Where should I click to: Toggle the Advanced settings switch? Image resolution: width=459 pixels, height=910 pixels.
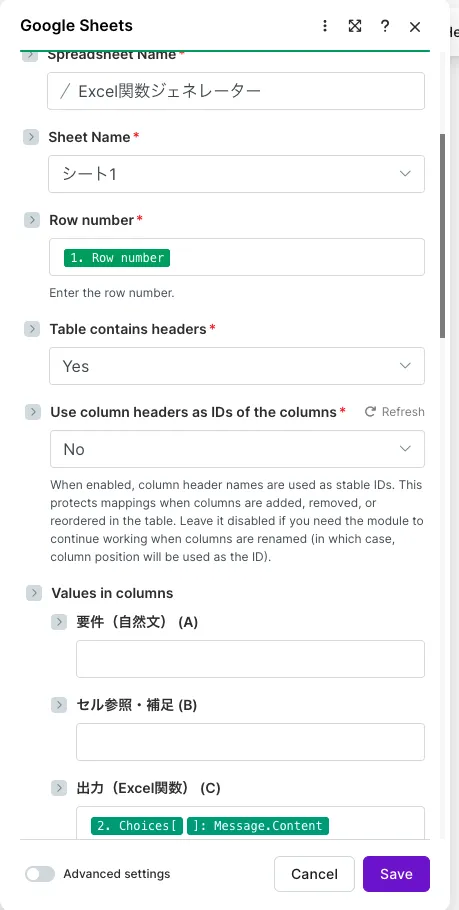click(x=40, y=874)
